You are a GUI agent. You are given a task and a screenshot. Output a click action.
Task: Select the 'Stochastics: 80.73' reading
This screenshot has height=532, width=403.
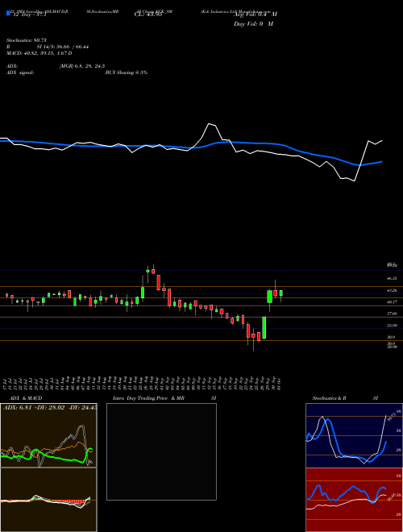27,40
